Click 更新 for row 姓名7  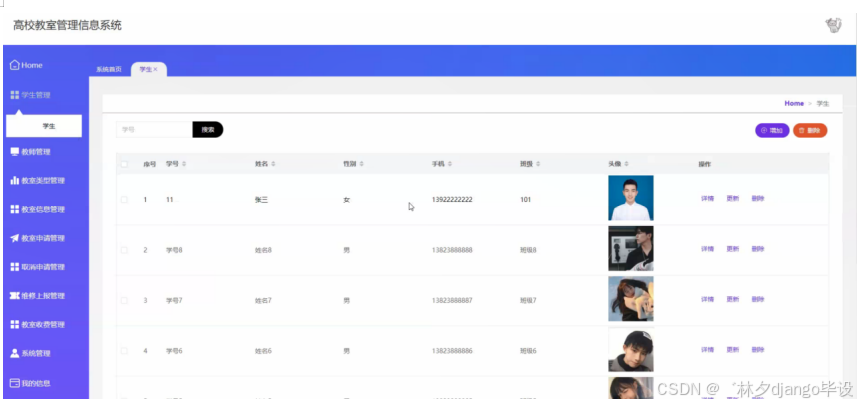(x=732, y=299)
